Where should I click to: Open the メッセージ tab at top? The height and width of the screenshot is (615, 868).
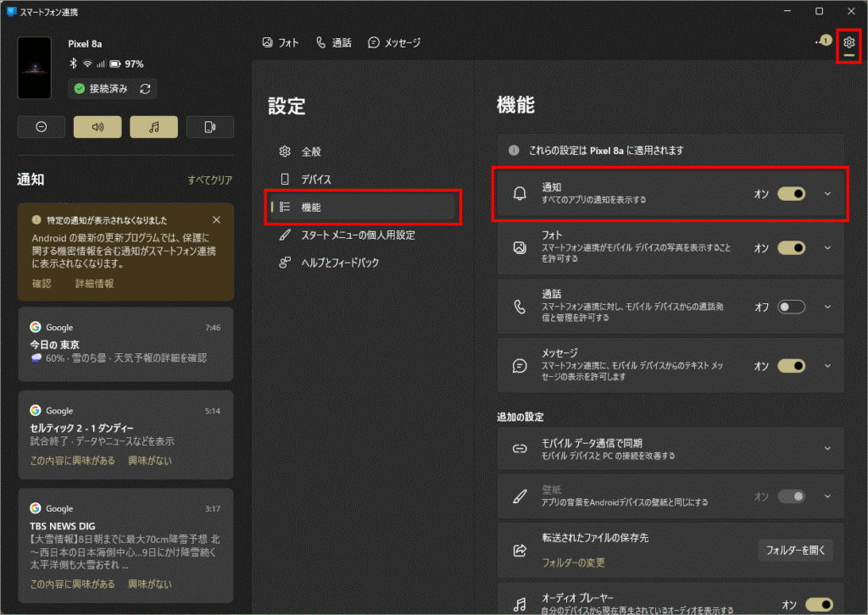(394, 42)
